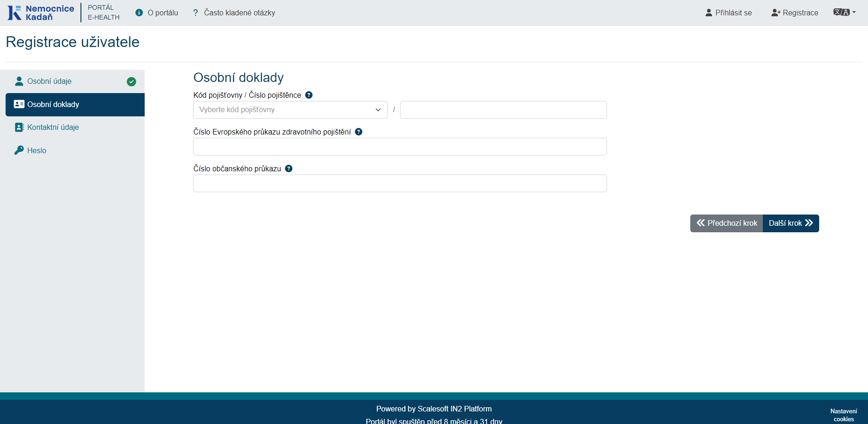Show help for Evropský průkaz zdravotního pojištění
The height and width of the screenshot is (424, 868).
[359, 132]
